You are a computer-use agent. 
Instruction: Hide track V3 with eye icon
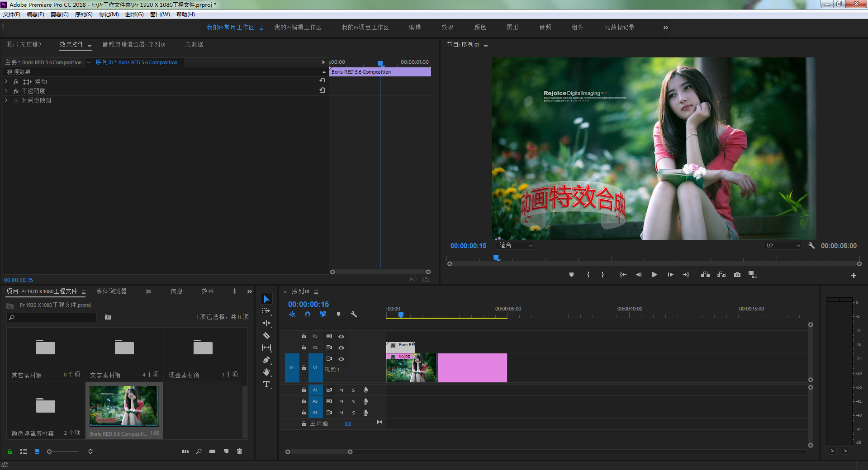coord(342,336)
